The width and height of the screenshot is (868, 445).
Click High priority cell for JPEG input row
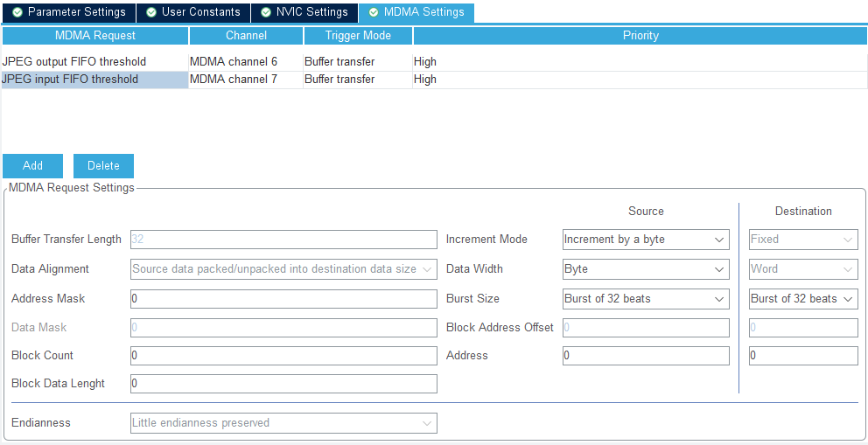640,80
